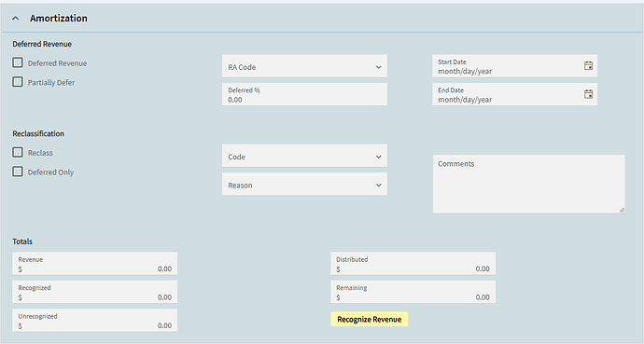Click the Recognize Revenue button

(x=370, y=319)
